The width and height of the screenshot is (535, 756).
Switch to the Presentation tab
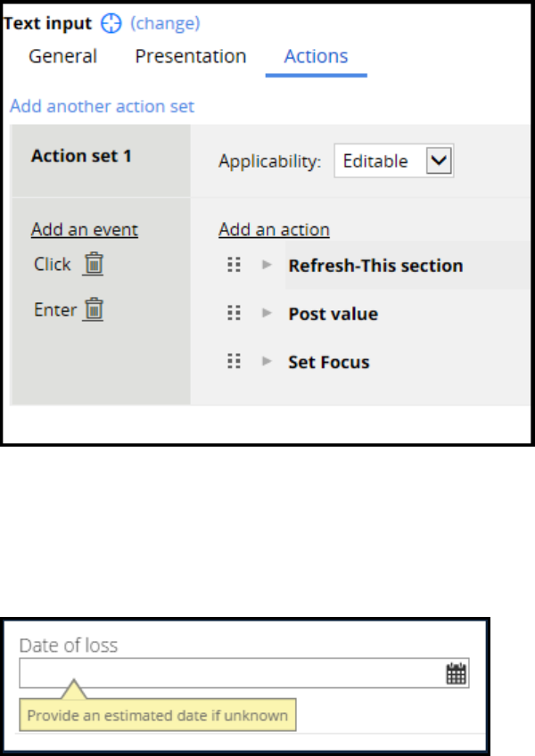pyautogui.click(x=191, y=56)
